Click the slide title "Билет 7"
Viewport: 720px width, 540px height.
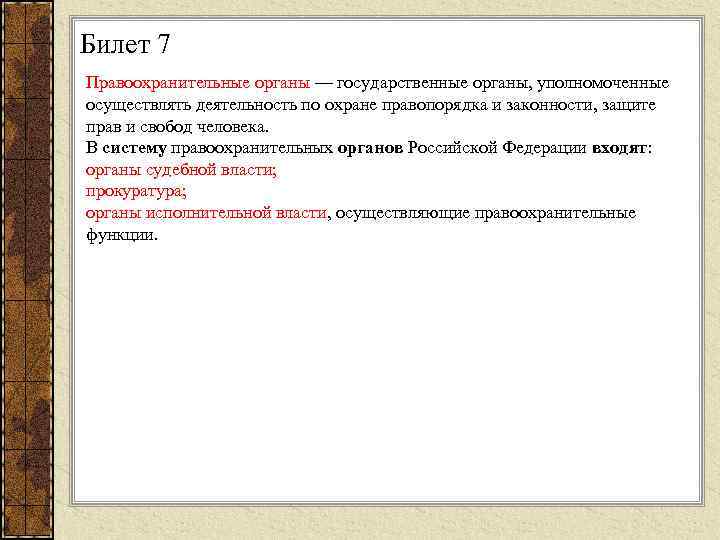(x=125, y=45)
